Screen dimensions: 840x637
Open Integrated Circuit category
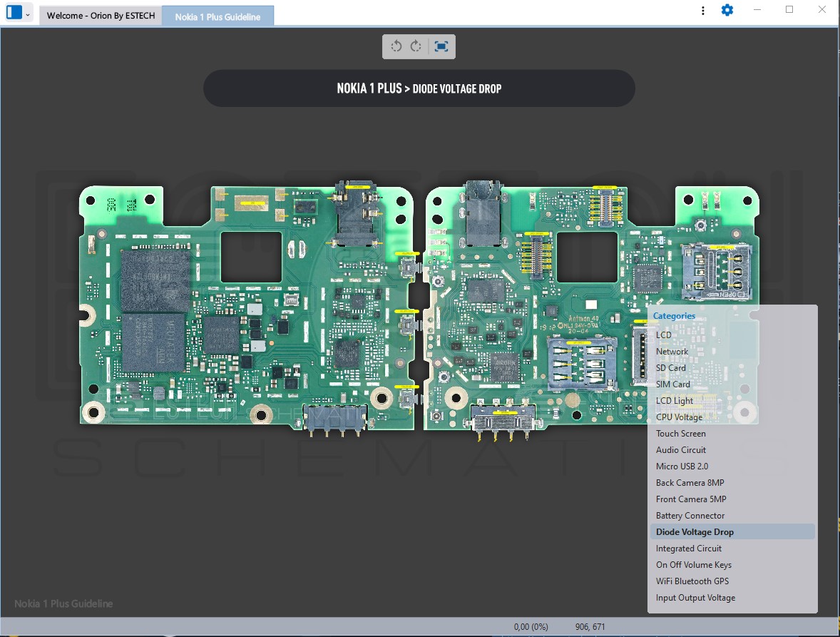[688, 548]
